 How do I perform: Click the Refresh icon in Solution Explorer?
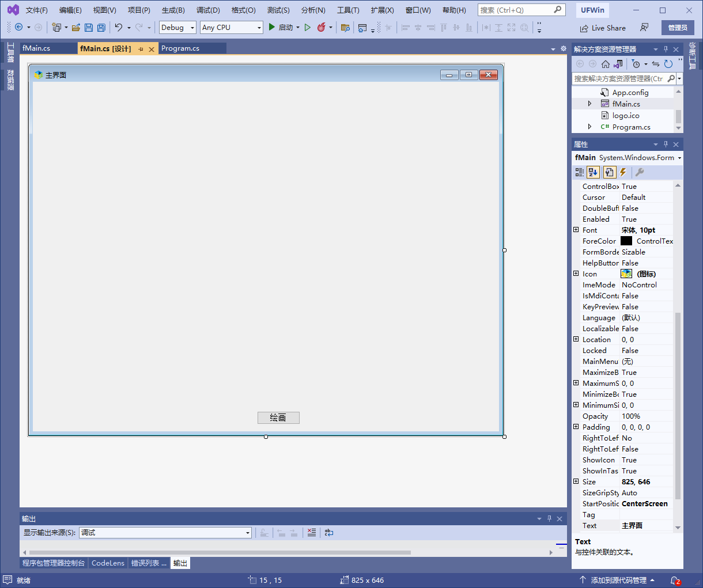coord(668,64)
